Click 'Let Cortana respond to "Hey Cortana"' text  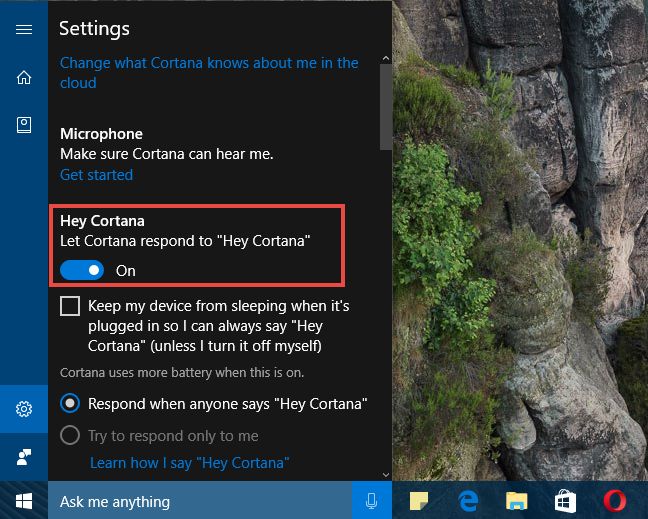[x=185, y=241]
